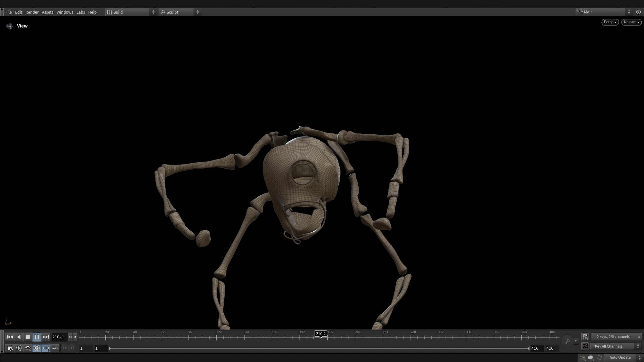Click the set keyframe key icon
Screen dimensions: 644x362
coord(567,341)
